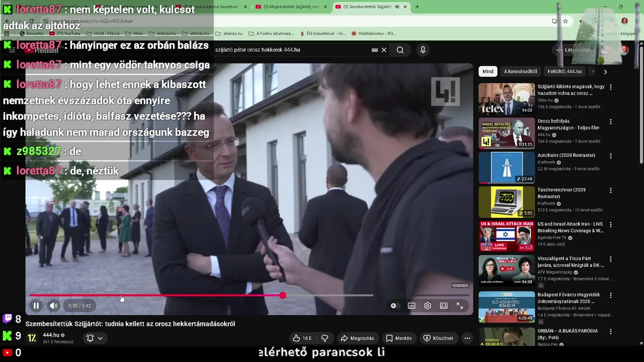Dislike the video
Image resolution: width=644 pixels, height=362 pixels.
pos(325,338)
